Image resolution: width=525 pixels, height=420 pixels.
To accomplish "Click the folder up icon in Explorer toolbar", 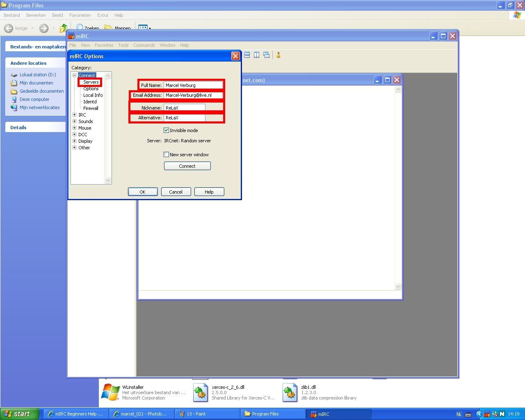I will pyautogui.click(x=64, y=28).
